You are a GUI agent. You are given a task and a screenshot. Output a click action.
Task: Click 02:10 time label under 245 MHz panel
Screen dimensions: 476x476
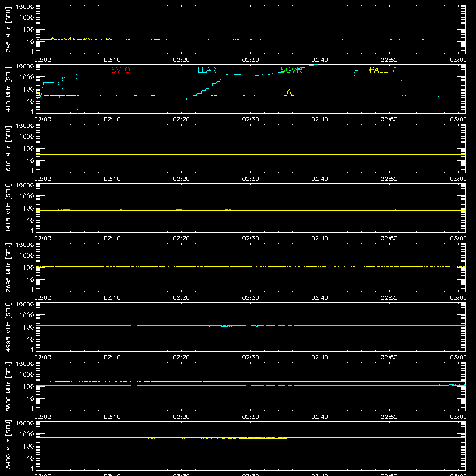pyautogui.click(x=112, y=60)
